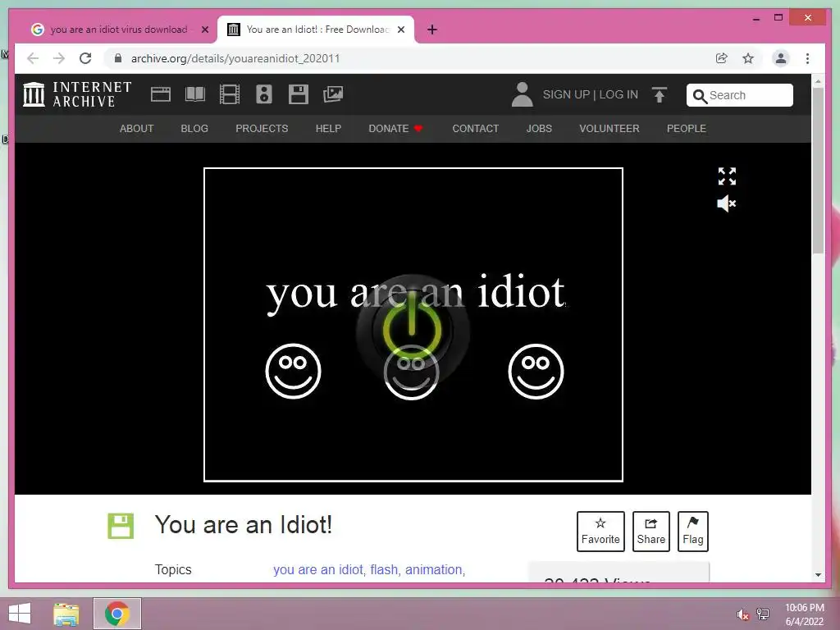Click the scrollbar down arrow
The image size is (840, 630).
pyautogui.click(x=818, y=575)
